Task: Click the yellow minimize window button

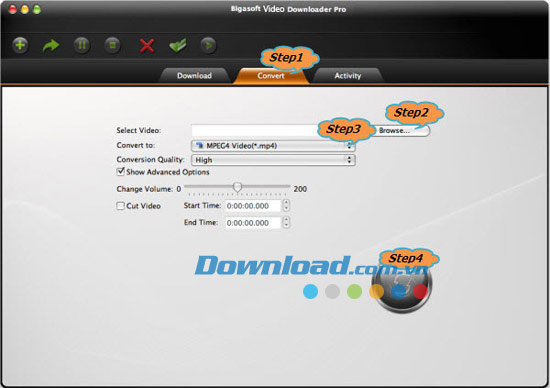Action: click(25, 9)
